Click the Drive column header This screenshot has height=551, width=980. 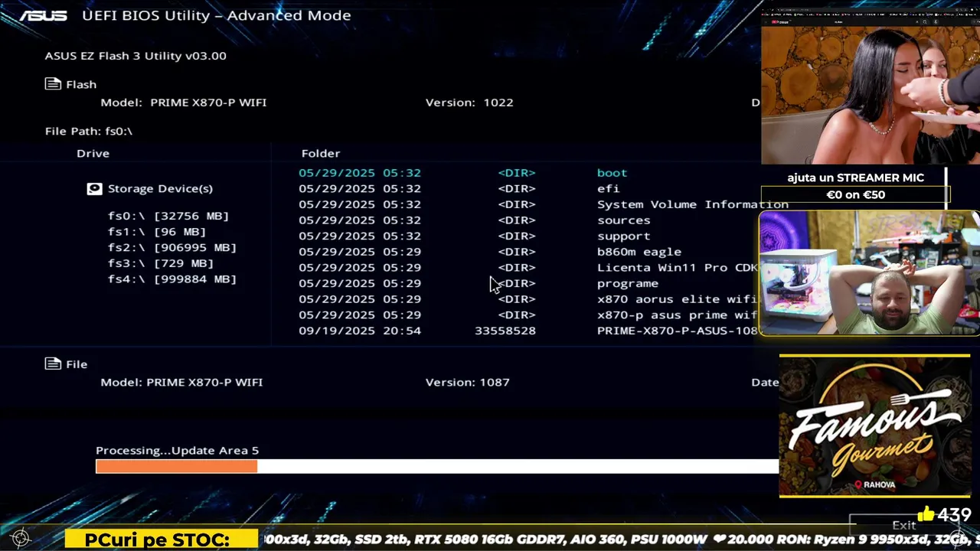[x=93, y=153]
